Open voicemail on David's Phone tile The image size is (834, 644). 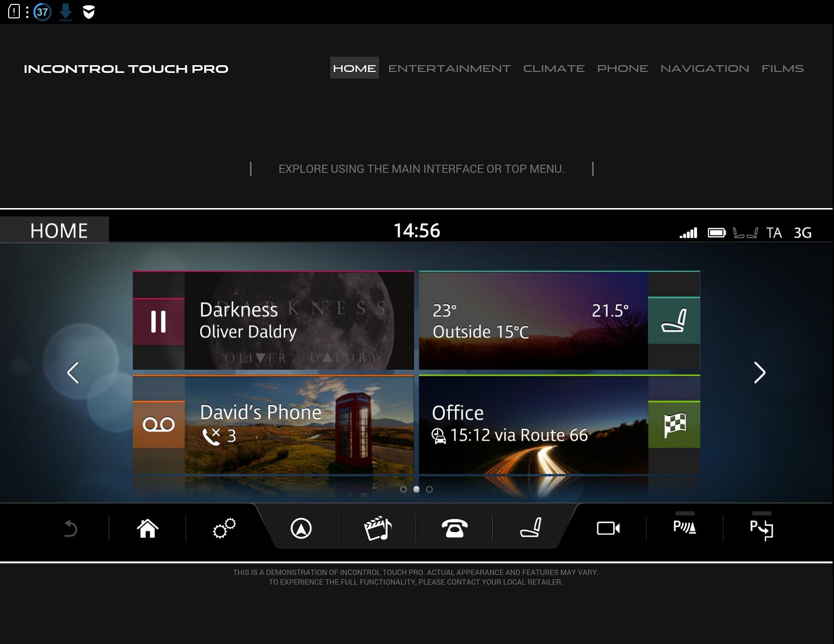click(x=158, y=424)
